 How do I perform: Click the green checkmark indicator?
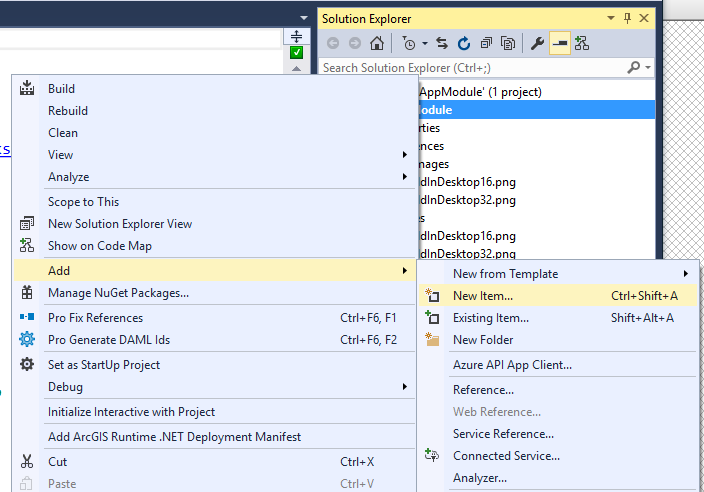tap(296, 53)
